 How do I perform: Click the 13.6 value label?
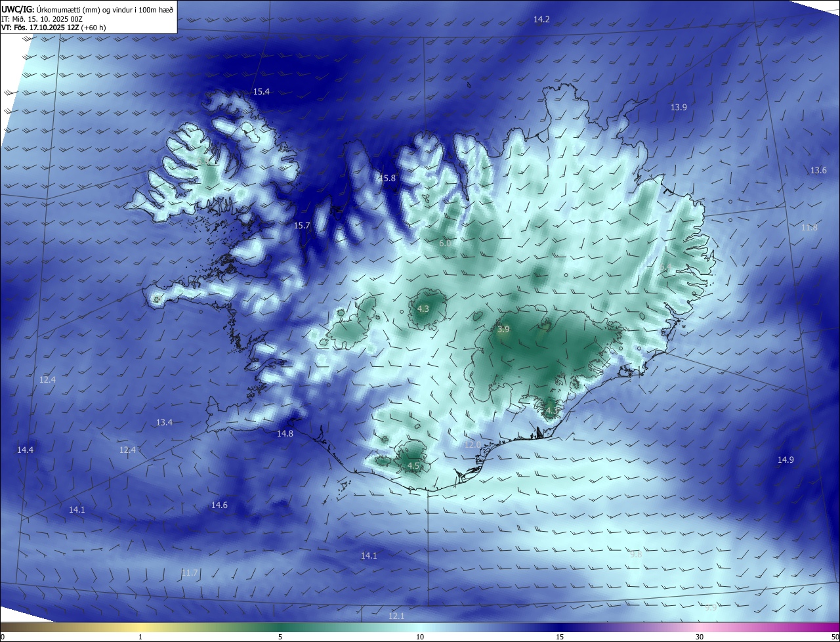point(818,170)
